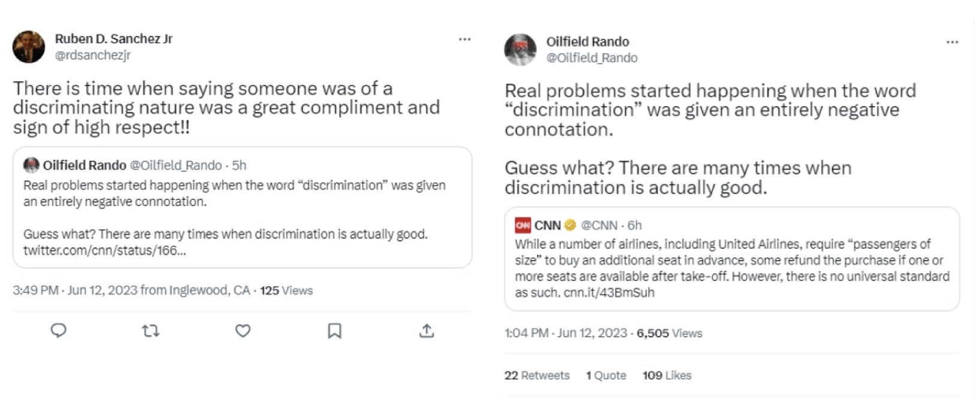The image size is (980, 411).
Task: Click the retweet icon below Ruben's tweet
Action: point(152,330)
